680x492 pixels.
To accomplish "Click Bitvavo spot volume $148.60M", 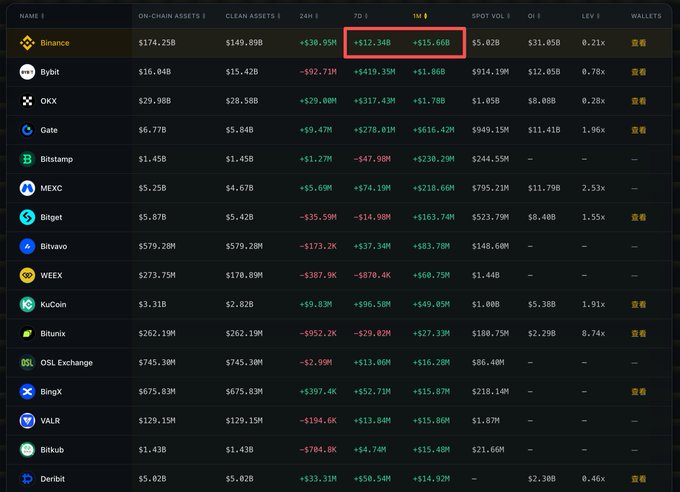I will coord(490,246).
